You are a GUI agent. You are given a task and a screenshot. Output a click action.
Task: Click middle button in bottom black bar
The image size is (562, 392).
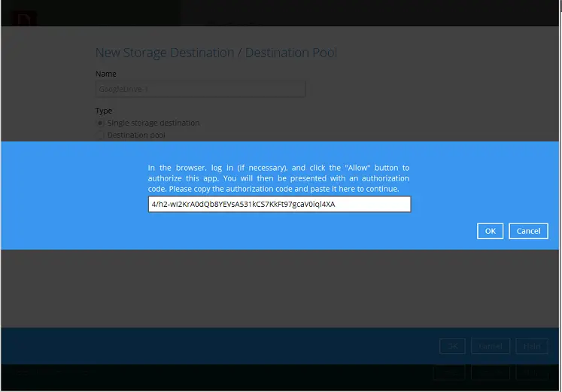[x=490, y=372]
